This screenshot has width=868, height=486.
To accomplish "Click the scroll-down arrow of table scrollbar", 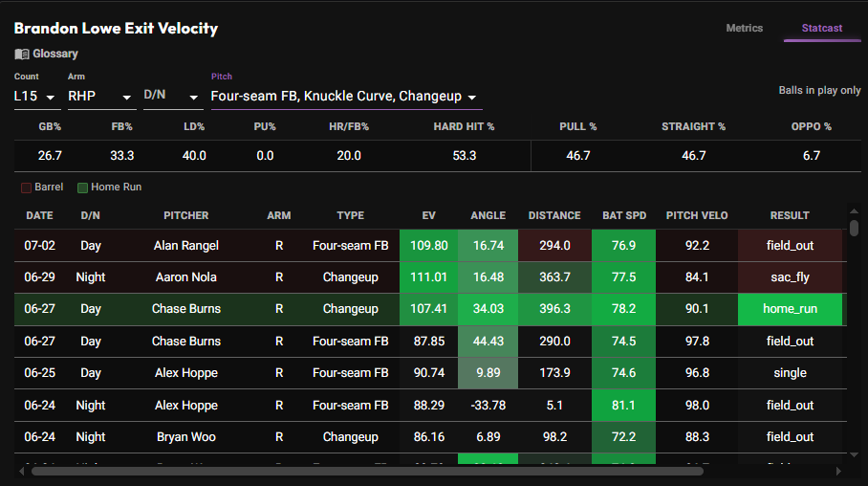I will 854,454.
